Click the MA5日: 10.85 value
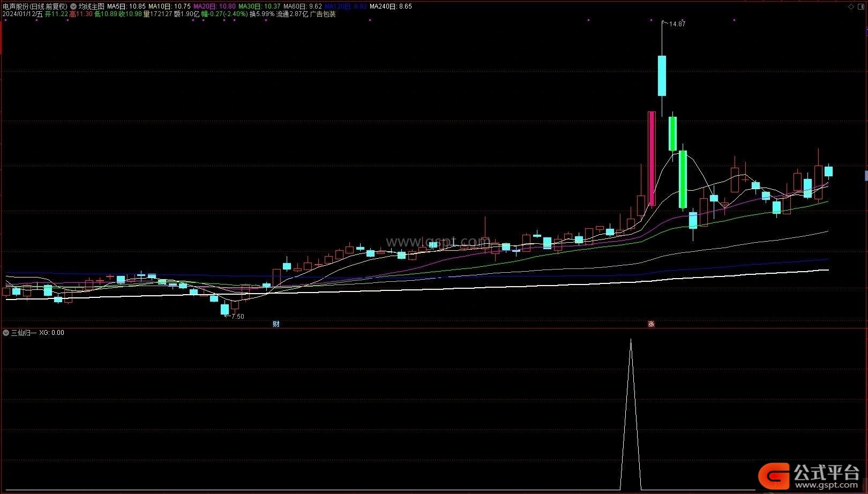 point(126,6)
